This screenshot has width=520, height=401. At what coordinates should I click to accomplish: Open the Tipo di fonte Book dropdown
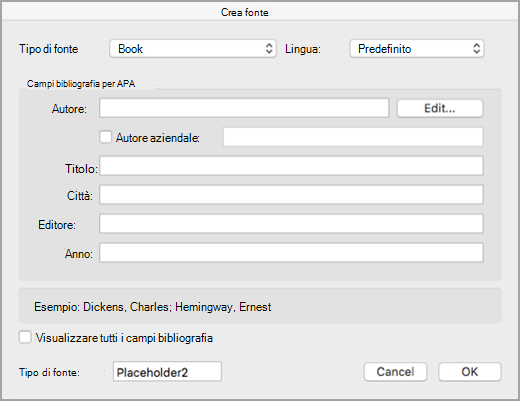click(193, 49)
